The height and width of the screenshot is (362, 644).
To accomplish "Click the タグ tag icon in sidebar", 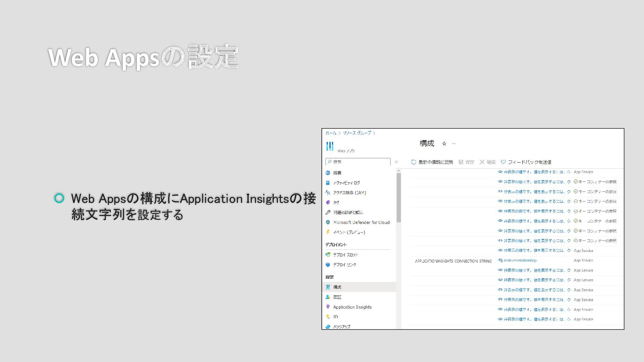I will click(x=328, y=202).
